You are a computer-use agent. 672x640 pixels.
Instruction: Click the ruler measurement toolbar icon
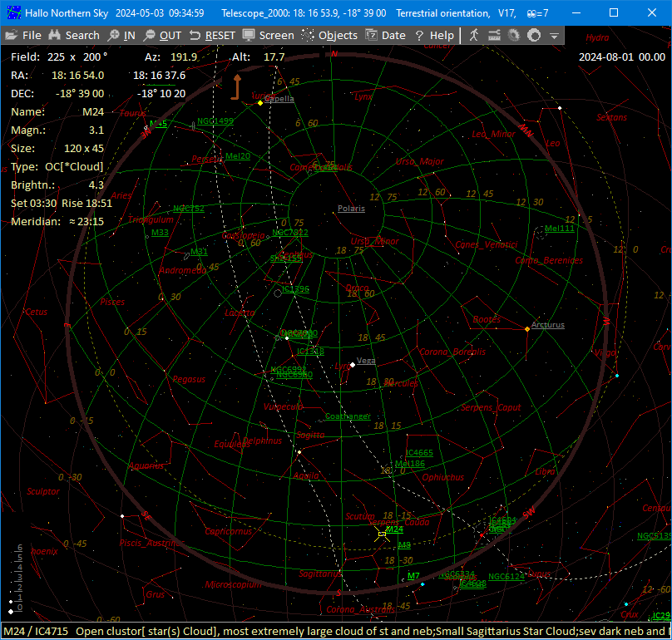494,35
